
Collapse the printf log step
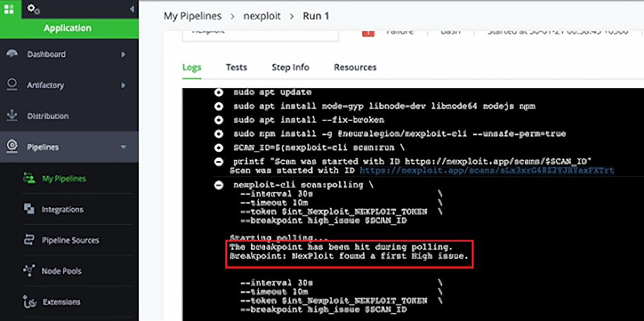tap(219, 162)
